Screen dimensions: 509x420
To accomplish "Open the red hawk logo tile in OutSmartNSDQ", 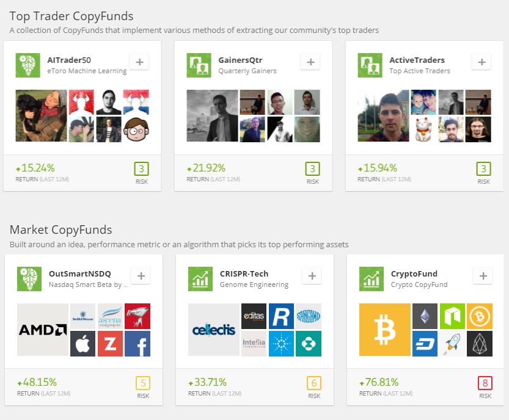I will [x=137, y=316].
